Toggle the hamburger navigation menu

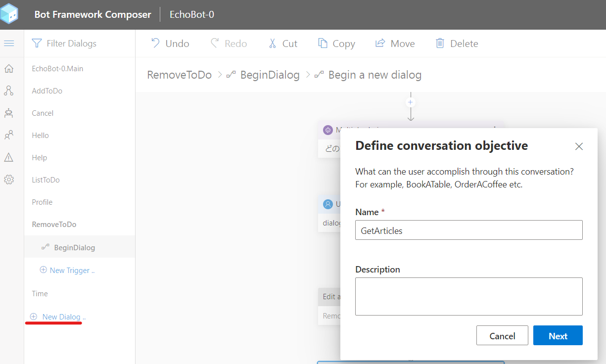tap(9, 44)
